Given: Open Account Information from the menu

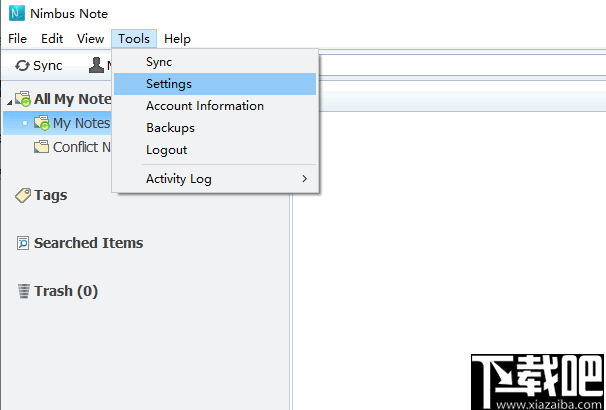Looking at the screenshot, I should 215,106.
